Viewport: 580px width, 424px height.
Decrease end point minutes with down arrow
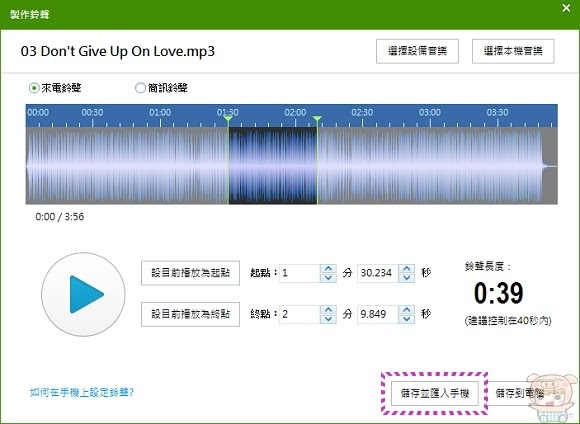click(x=328, y=319)
